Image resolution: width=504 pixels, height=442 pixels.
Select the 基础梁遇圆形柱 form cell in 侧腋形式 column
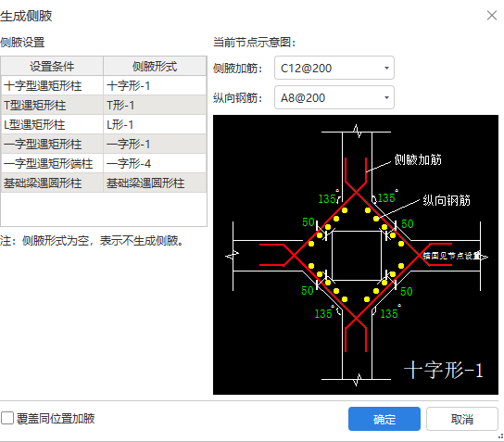155,183
